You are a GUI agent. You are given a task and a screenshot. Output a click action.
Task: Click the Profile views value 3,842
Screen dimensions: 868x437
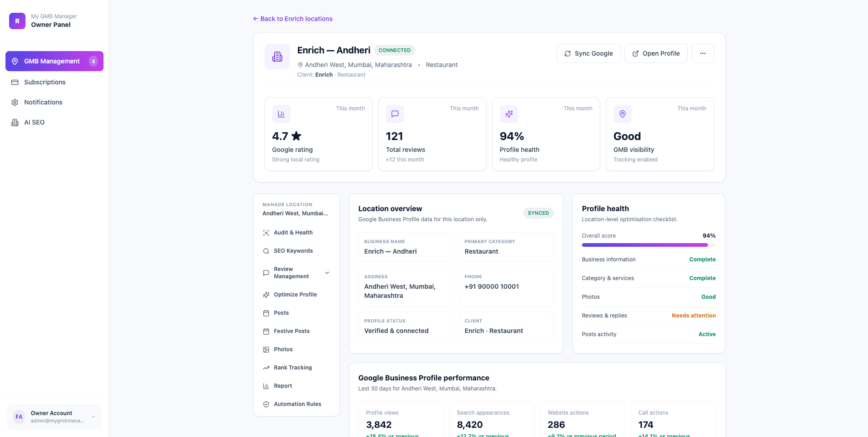[x=379, y=425]
